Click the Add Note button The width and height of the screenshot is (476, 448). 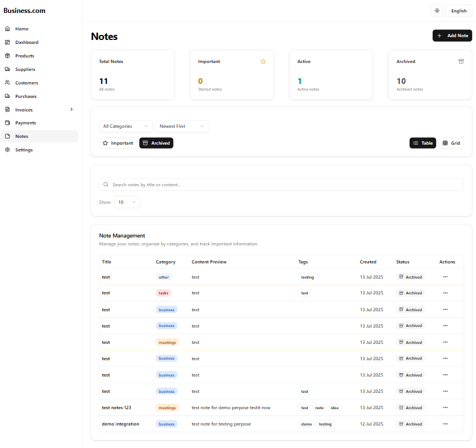click(x=452, y=35)
